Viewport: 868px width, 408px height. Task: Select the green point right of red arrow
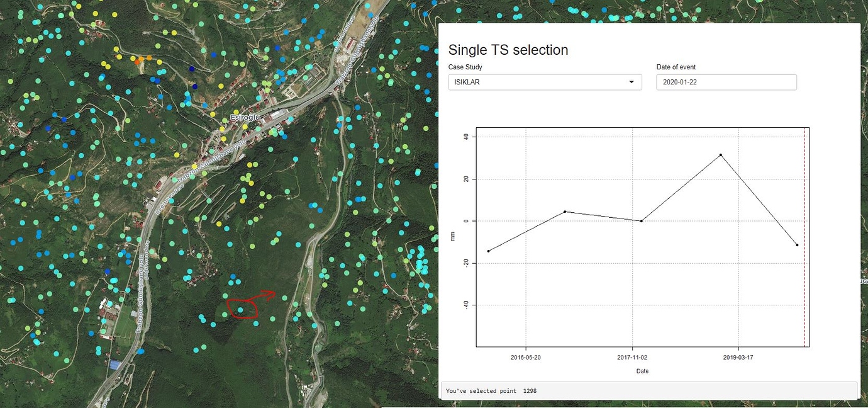[x=285, y=298]
